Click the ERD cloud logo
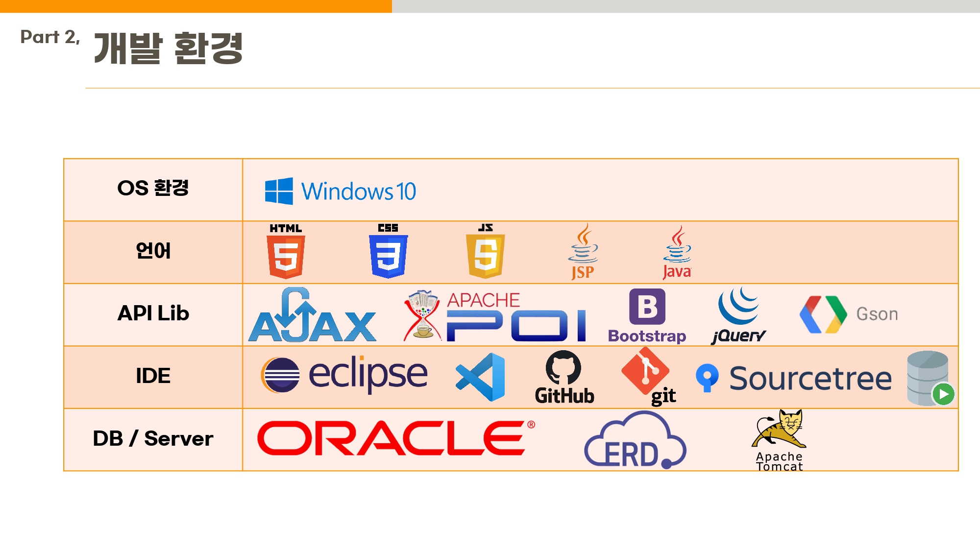This screenshot has width=980, height=551. pyautogui.click(x=635, y=441)
